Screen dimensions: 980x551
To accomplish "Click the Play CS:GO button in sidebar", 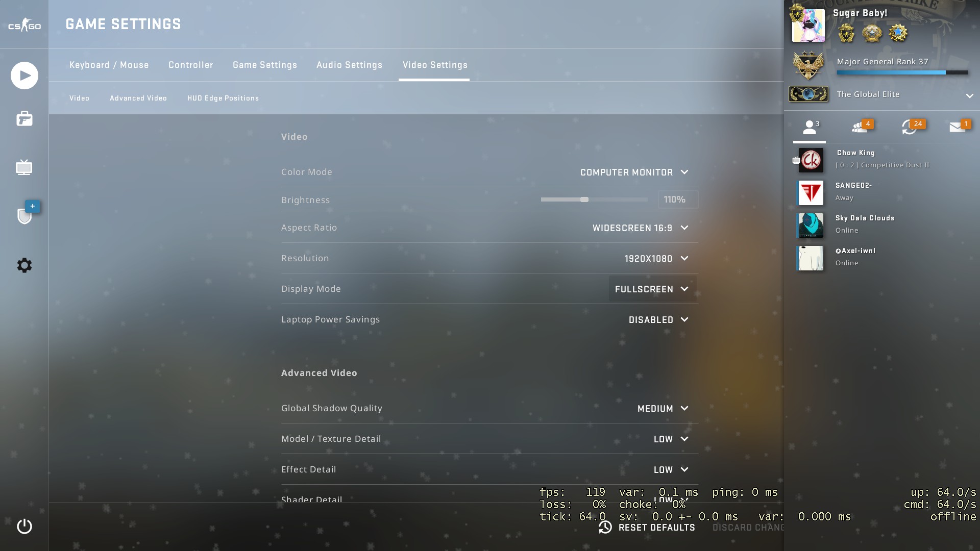I will tap(24, 76).
